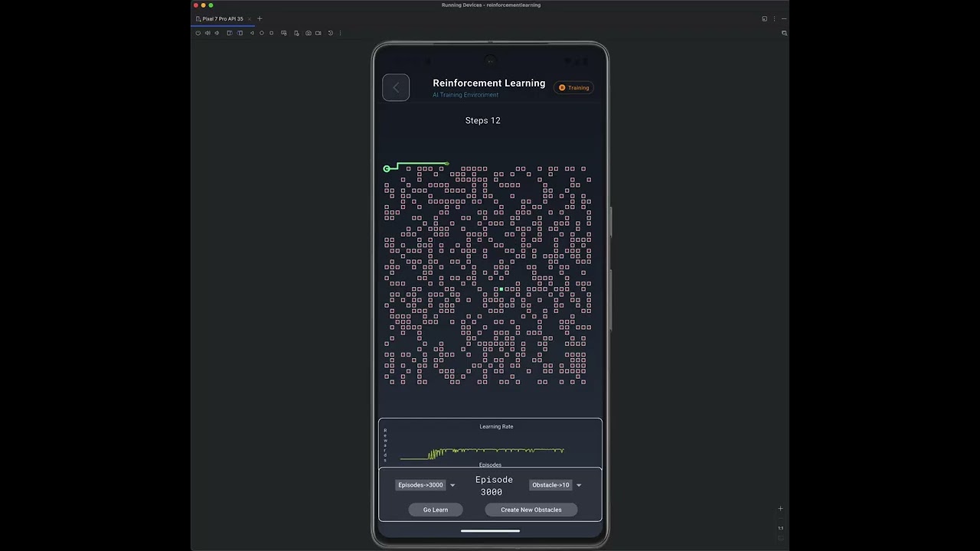Start screen recording with video icon
Image resolution: width=980 pixels, height=551 pixels.
(x=318, y=33)
